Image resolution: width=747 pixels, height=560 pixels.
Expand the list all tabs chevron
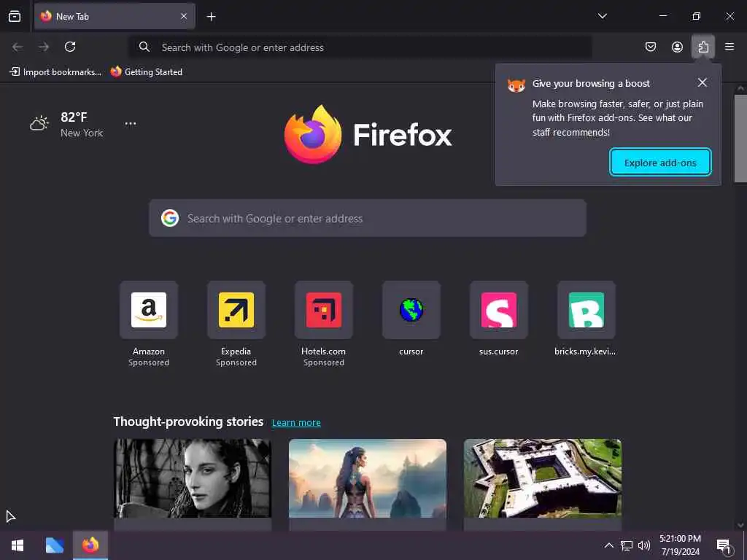(602, 16)
